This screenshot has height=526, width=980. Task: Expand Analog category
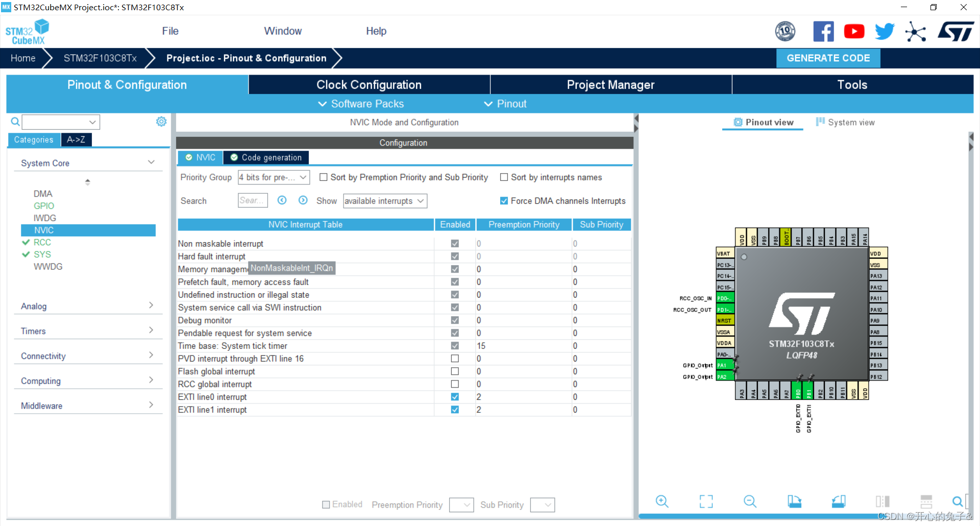pyautogui.click(x=151, y=305)
